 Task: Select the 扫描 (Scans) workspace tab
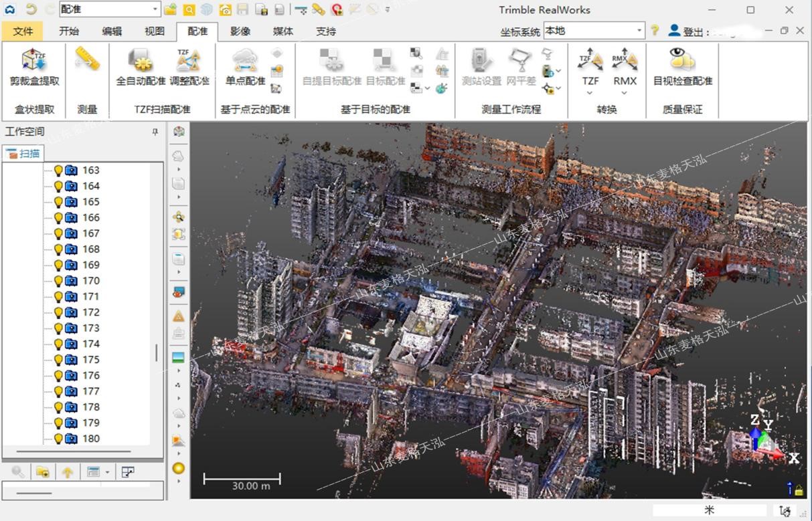(x=23, y=153)
